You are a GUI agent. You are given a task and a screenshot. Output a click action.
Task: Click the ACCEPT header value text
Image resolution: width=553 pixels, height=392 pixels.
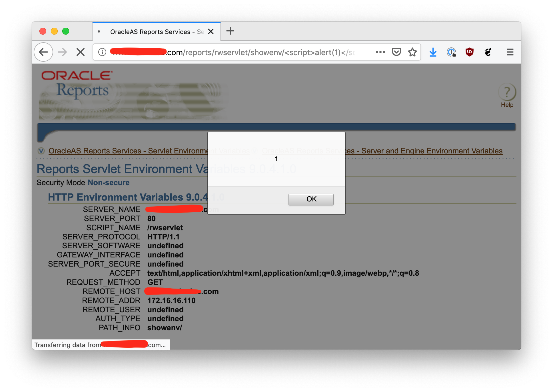pos(283,273)
